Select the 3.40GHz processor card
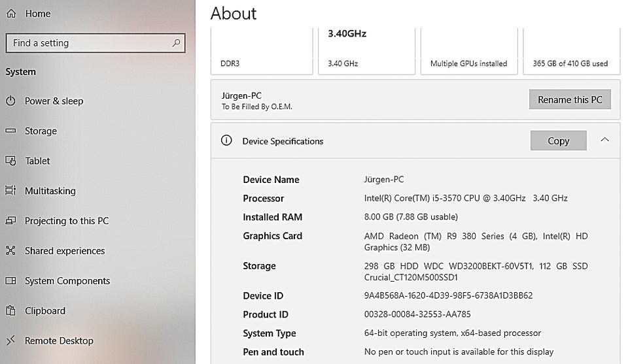Viewport: 628px width, 364px height. coord(366,51)
